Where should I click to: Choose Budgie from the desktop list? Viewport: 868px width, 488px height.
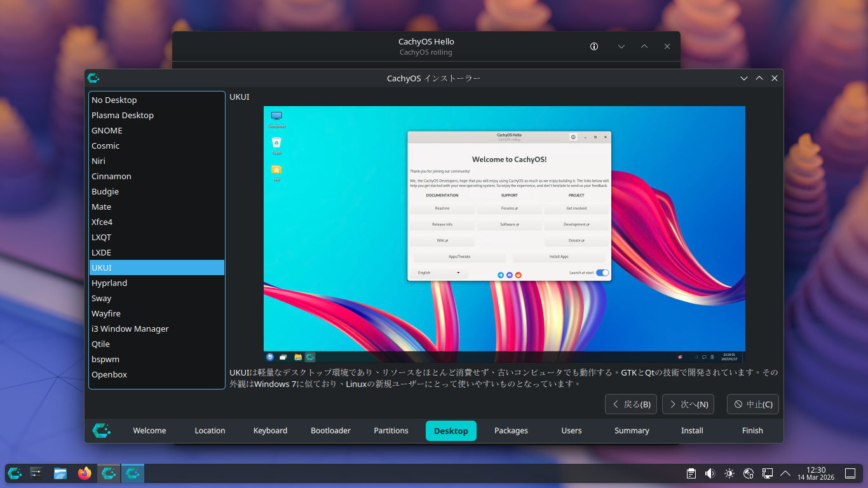tap(157, 191)
